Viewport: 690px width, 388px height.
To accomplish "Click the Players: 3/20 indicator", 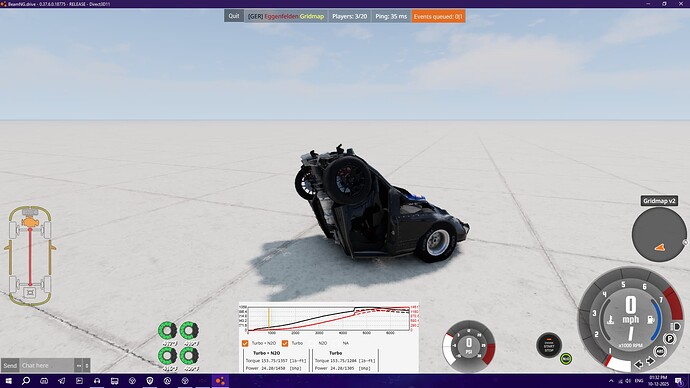I will tap(349, 16).
